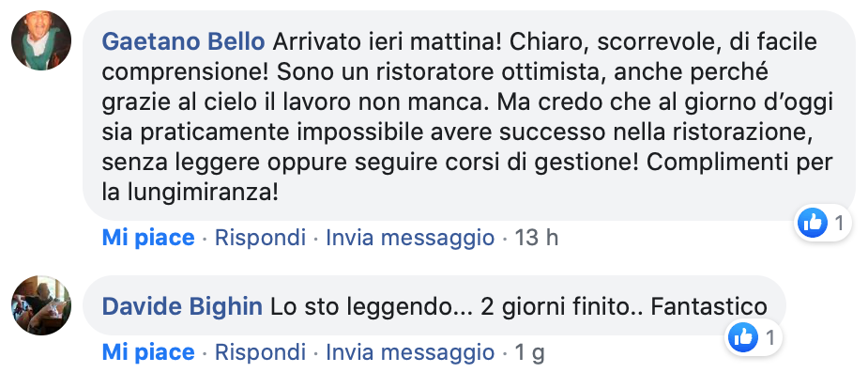Show the like count on Davide Bighin's comment

pos(770,337)
